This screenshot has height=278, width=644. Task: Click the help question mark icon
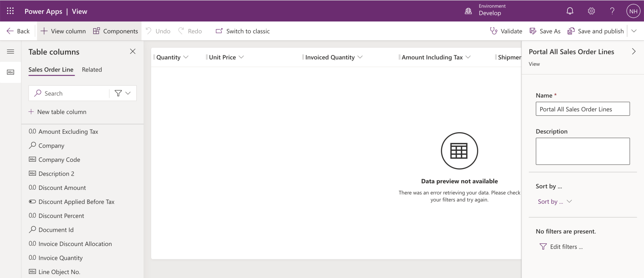[612, 11]
